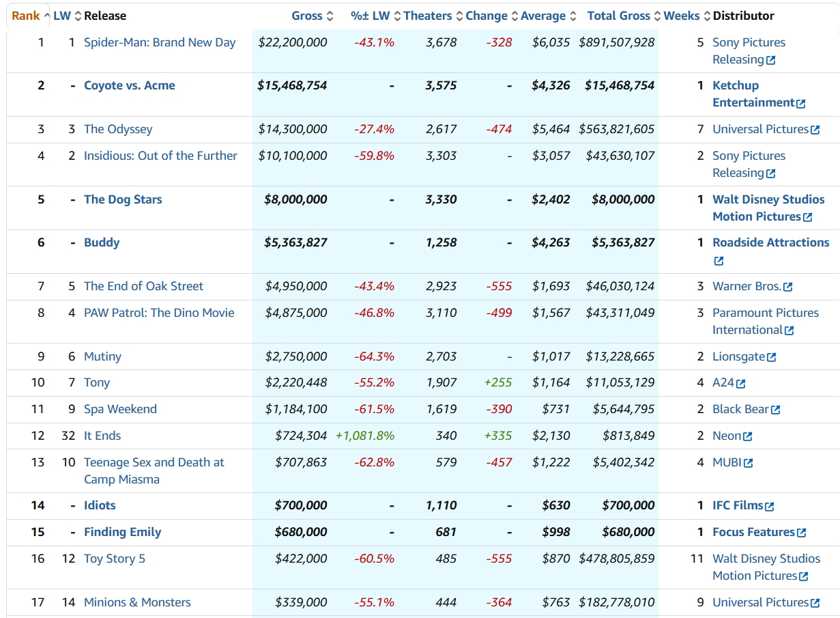Sort by Theaters column header
The image size is (840, 618).
[428, 16]
